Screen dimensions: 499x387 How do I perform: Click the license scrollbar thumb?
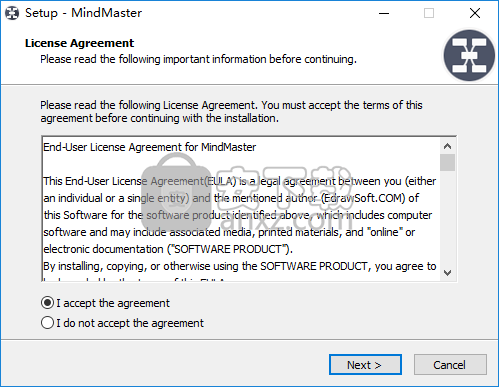(x=447, y=162)
